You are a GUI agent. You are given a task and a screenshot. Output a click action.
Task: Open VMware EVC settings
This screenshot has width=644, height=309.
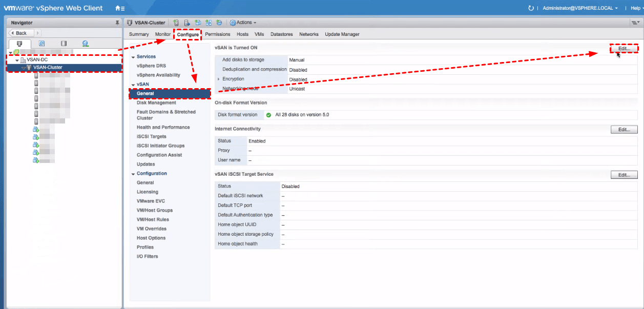click(151, 201)
